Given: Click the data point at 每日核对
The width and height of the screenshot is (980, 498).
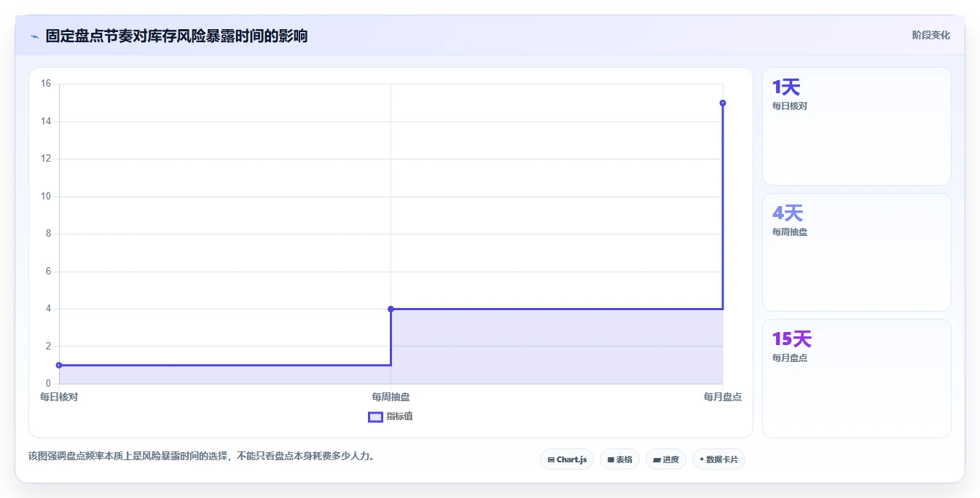Looking at the screenshot, I should click(59, 365).
